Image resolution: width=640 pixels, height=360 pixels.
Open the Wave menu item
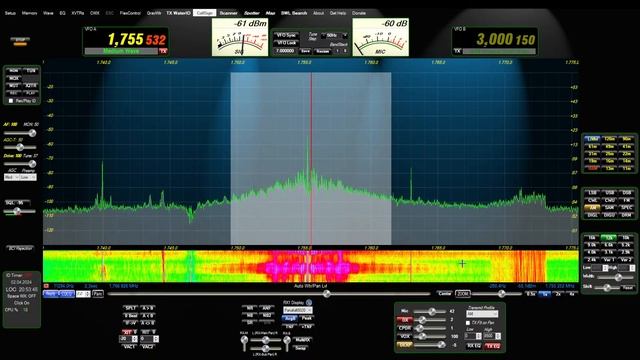pyautogui.click(x=48, y=13)
